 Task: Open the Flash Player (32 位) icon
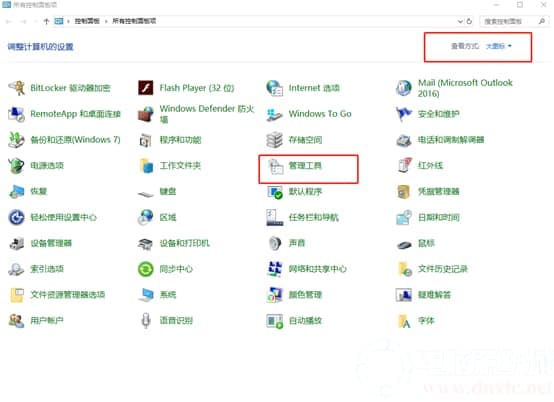146,88
